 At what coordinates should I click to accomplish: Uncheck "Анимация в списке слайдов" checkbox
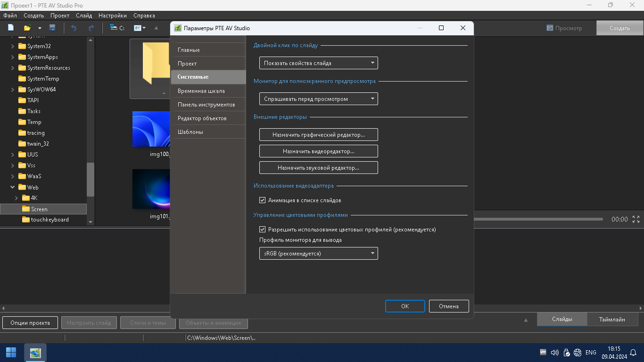point(263,200)
